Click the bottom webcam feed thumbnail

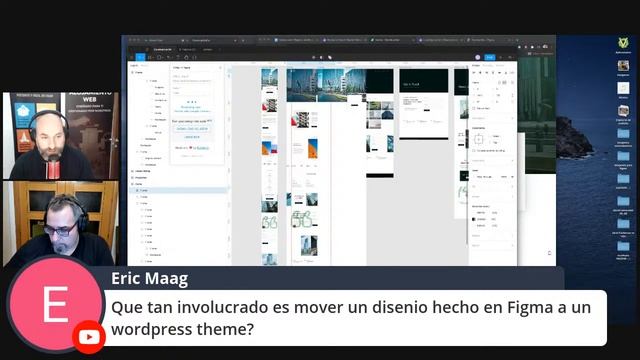60,223
